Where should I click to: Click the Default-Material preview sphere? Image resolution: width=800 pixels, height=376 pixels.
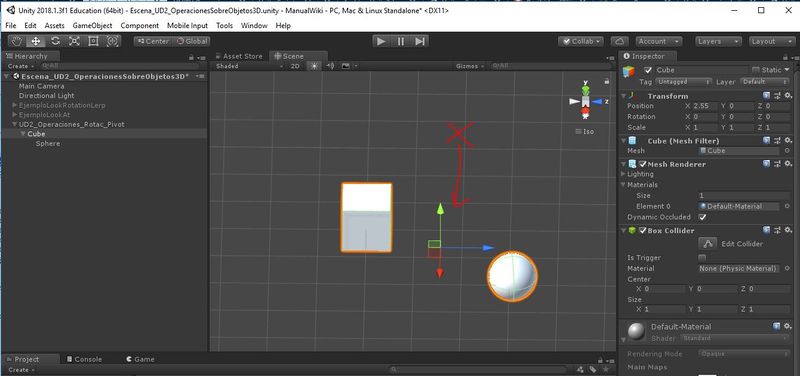(636, 332)
